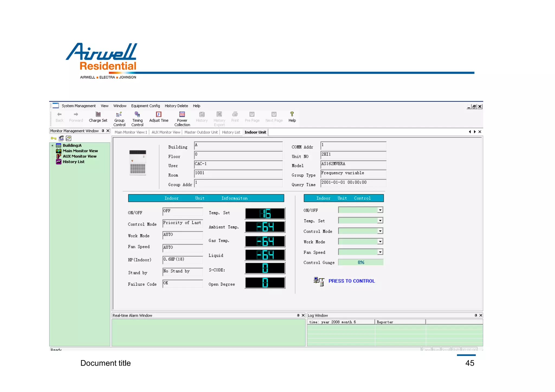The image size is (555, 392).
Task: Open the Timing Control tool
Action: 137,115
